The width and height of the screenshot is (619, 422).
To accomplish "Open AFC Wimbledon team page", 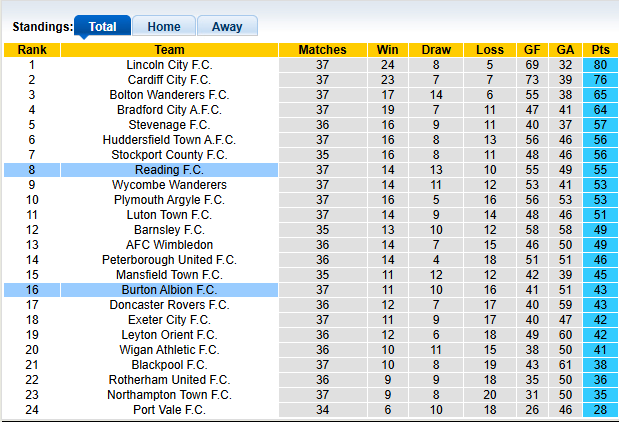I will pos(169,245).
